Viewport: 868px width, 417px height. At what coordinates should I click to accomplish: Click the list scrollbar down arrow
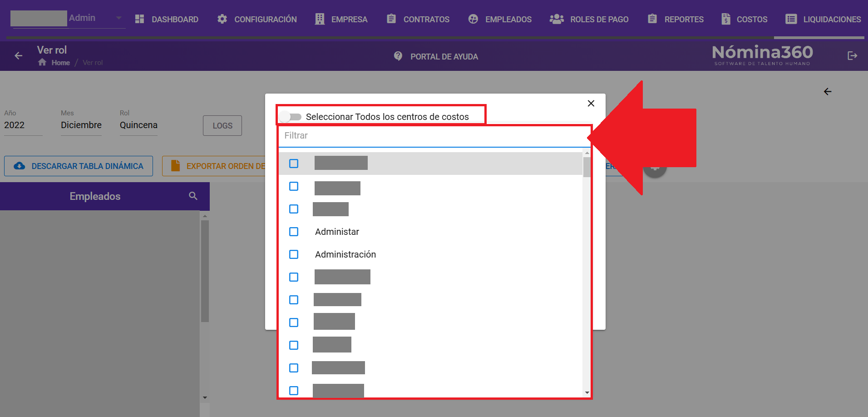pyautogui.click(x=587, y=392)
